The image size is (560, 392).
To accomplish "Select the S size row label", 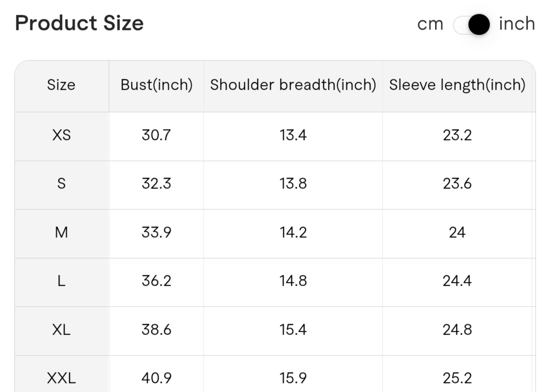I will point(61,184).
